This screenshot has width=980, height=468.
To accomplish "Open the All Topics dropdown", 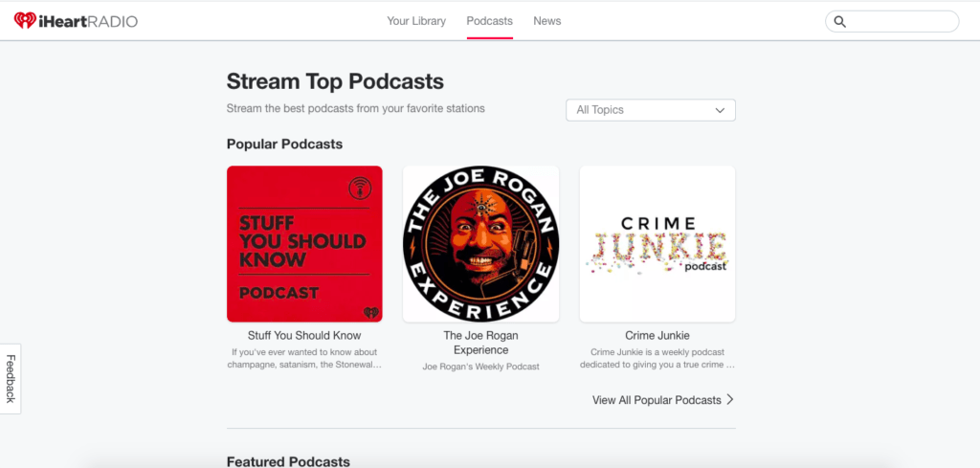I will coord(651,110).
